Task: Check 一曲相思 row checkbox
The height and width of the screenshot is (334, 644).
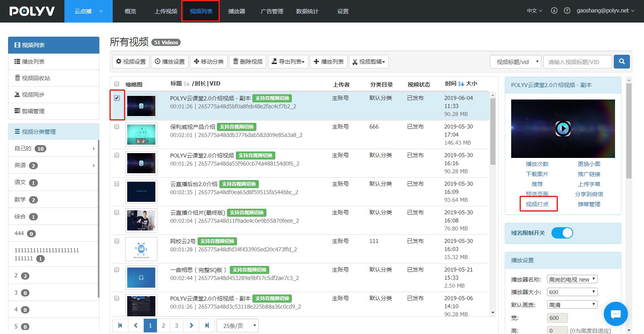Action: click(x=117, y=270)
